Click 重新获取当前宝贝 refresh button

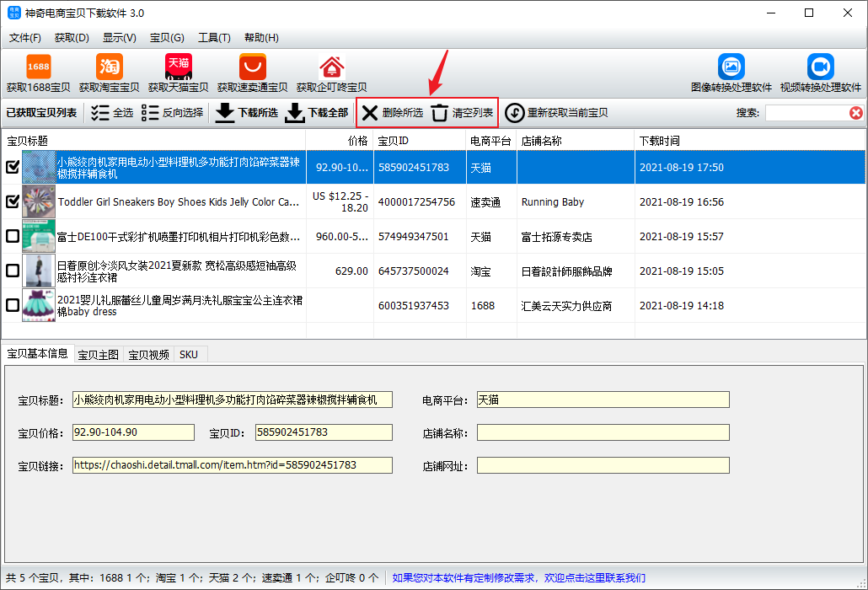556,113
